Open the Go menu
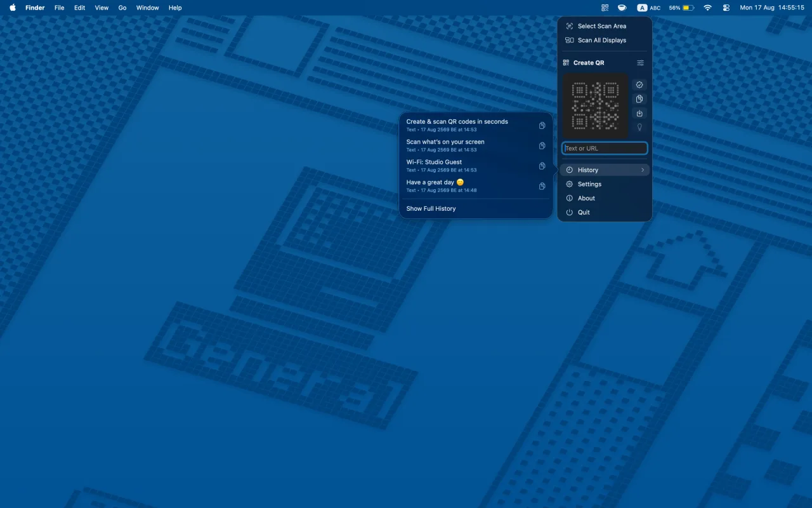This screenshot has height=508, width=812. pyautogui.click(x=122, y=8)
